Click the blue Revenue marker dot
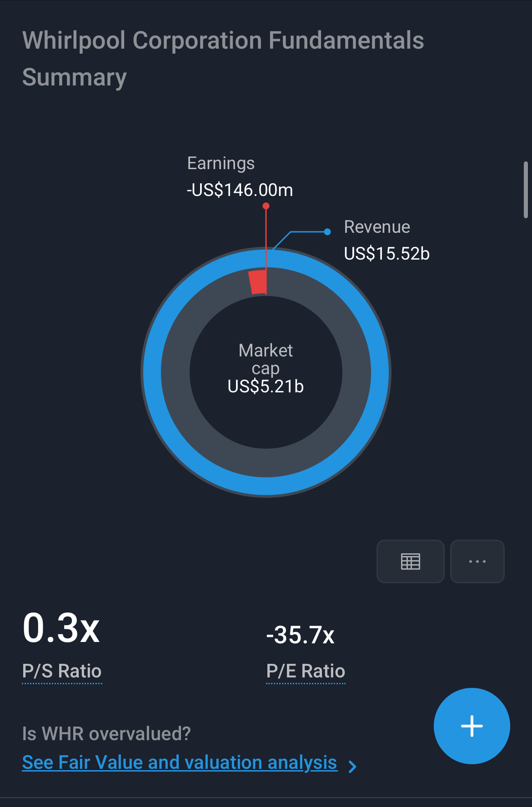 (x=327, y=232)
